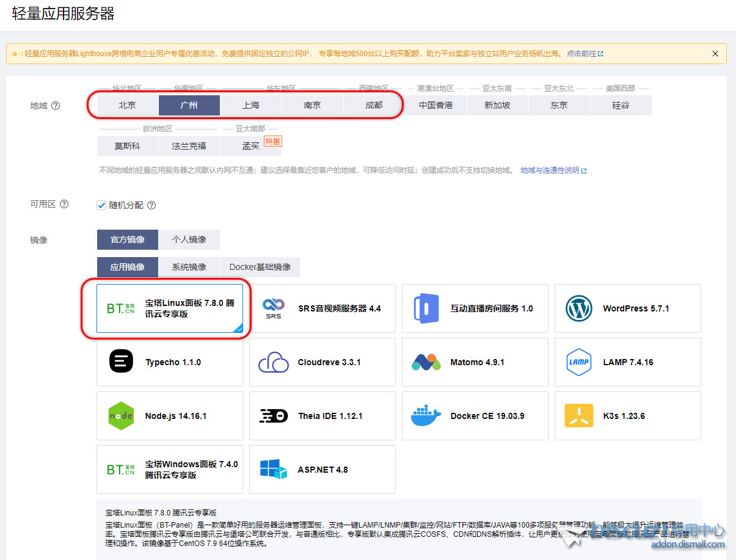The image size is (736, 560).
Task: Select 法兰克福 region
Action: coord(189,146)
